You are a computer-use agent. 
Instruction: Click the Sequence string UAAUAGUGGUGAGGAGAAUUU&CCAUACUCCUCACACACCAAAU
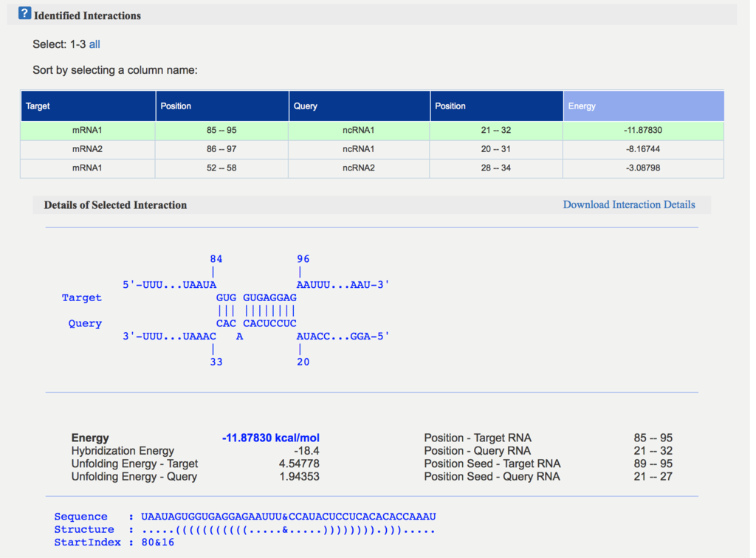coord(289,517)
